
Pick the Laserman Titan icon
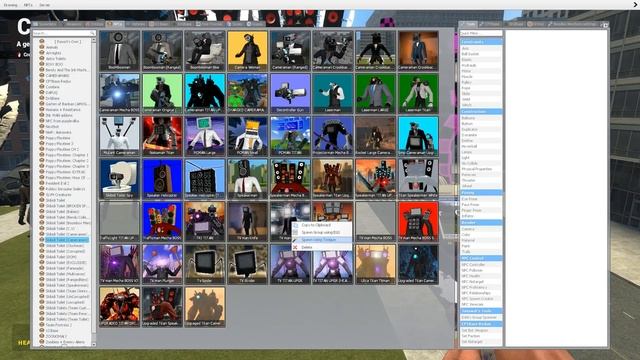pyautogui.click(x=418, y=93)
